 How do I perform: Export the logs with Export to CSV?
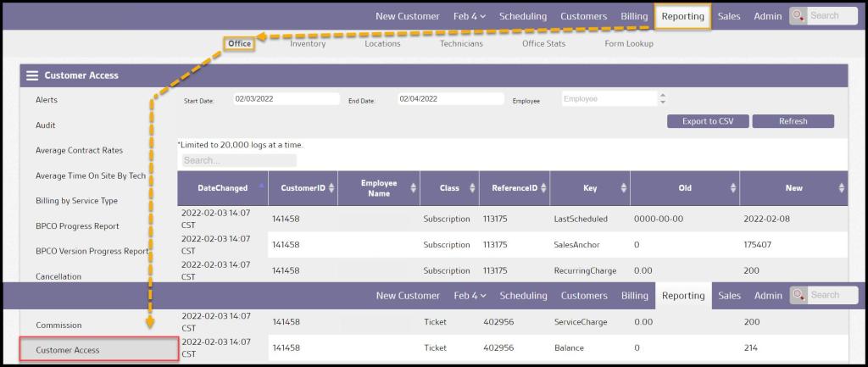[x=708, y=121]
